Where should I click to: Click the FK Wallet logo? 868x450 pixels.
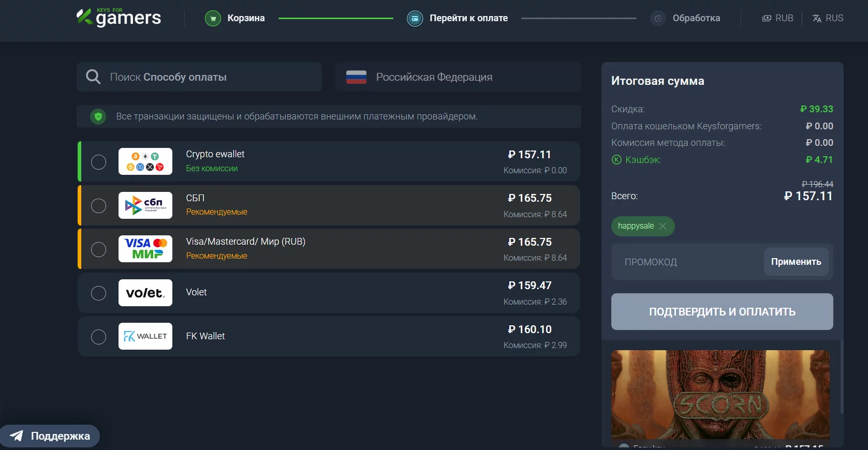click(x=145, y=336)
